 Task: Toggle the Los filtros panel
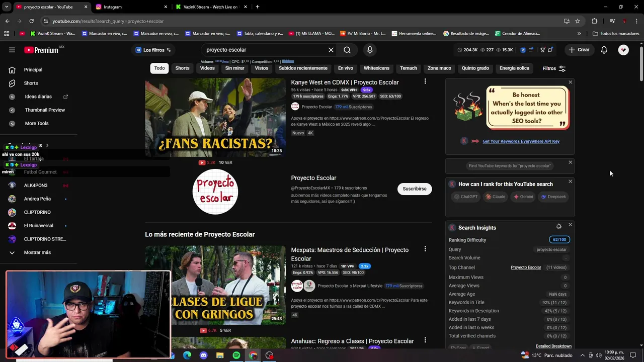pos(153,50)
